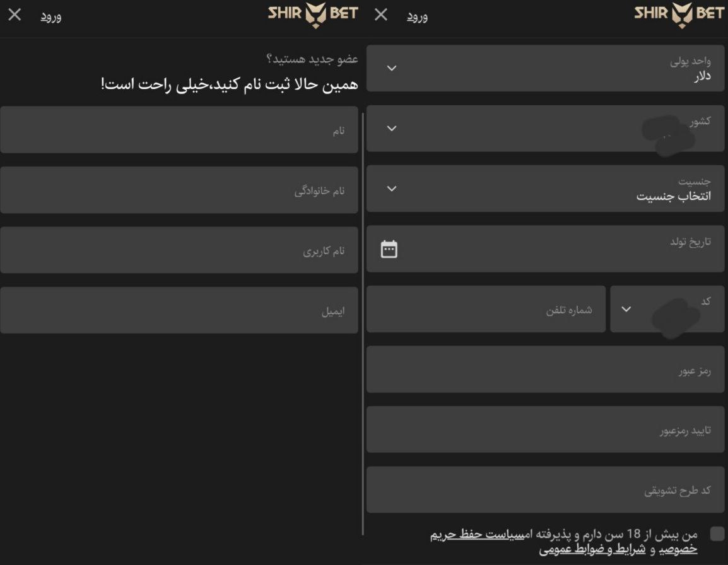Click the first name (نام) input field

pos(180,129)
